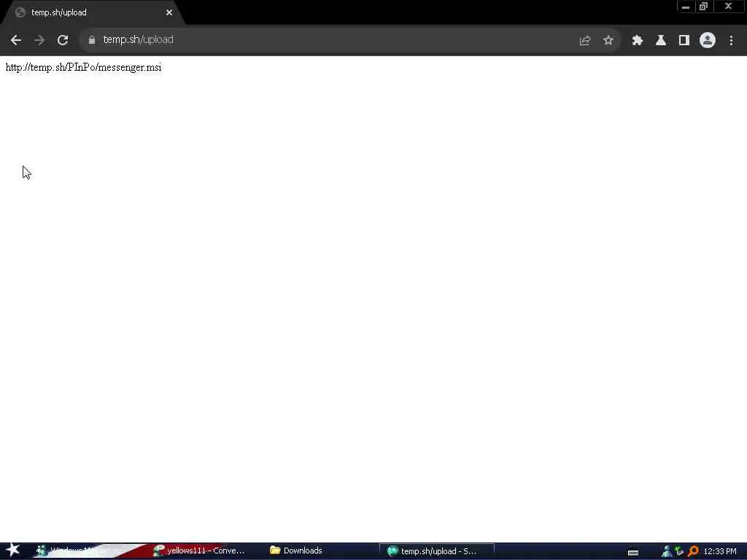Toggle the browser side panel

tap(684, 41)
